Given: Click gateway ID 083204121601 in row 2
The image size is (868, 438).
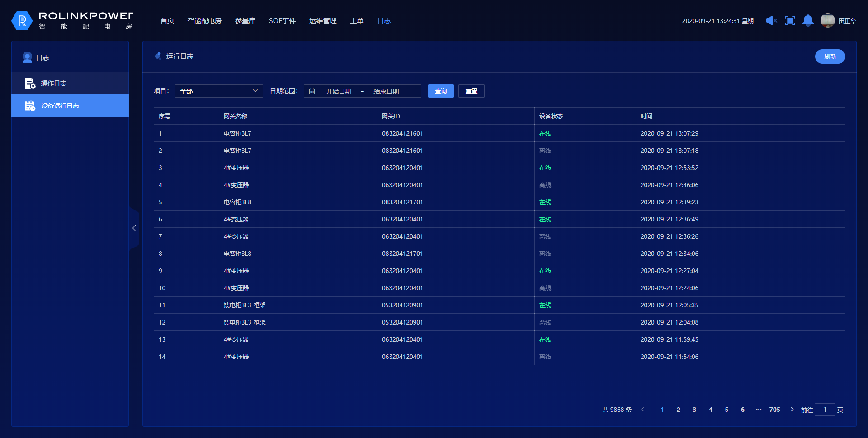Looking at the screenshot, I should click(402, 151).
